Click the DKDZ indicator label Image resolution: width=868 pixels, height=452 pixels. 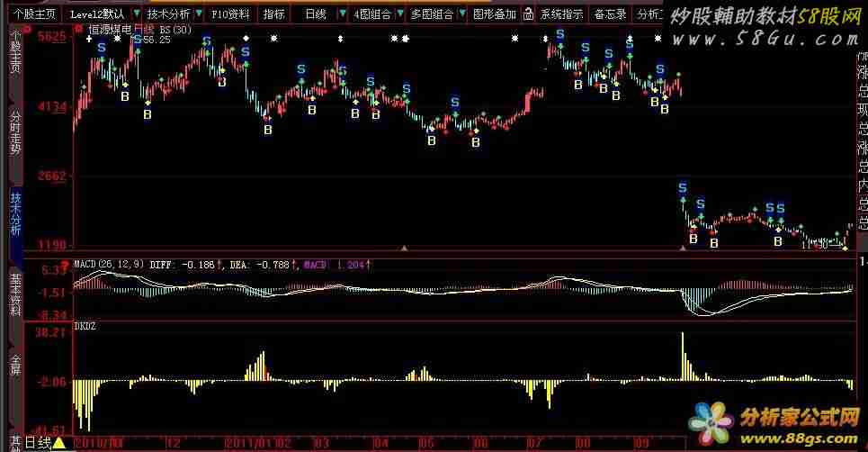[85, 327]
